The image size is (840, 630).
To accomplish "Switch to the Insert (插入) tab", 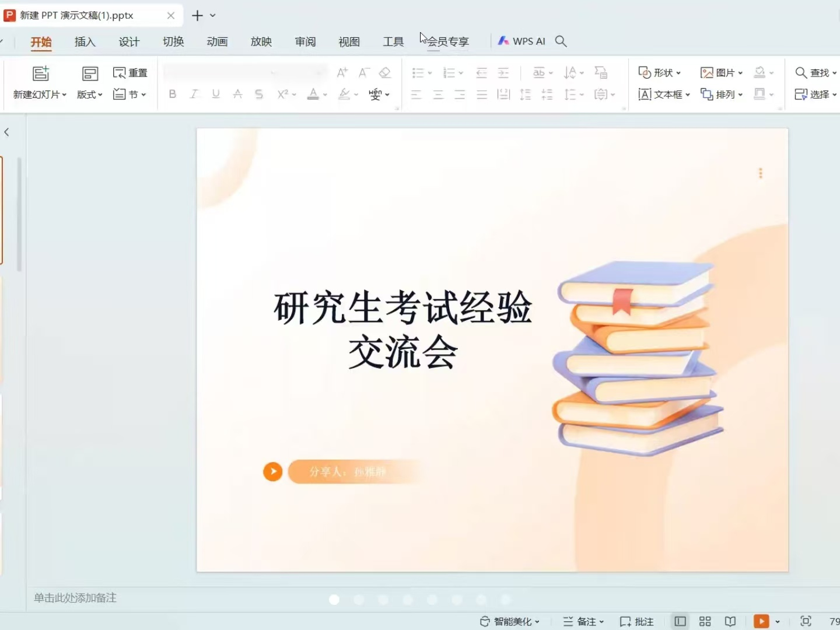I will pyautogui.click(x=85, y=41).
